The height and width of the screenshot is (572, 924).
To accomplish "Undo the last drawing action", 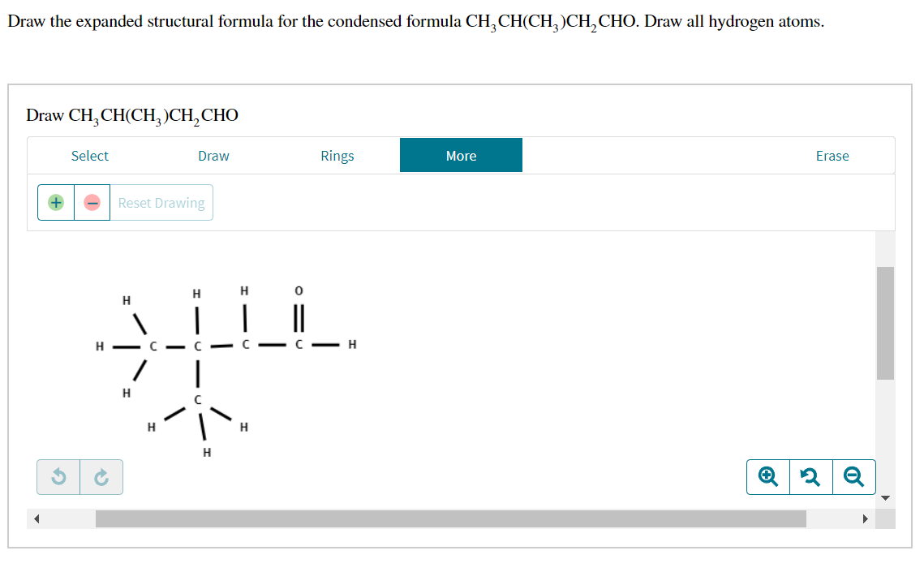I will pyautogui.click(x=58, y=477).
